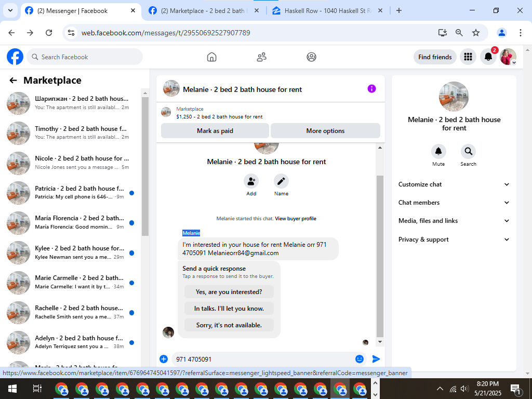Mute the conversation with bell icon
This screenshot has width=532, height=399.
coord(438,151)
